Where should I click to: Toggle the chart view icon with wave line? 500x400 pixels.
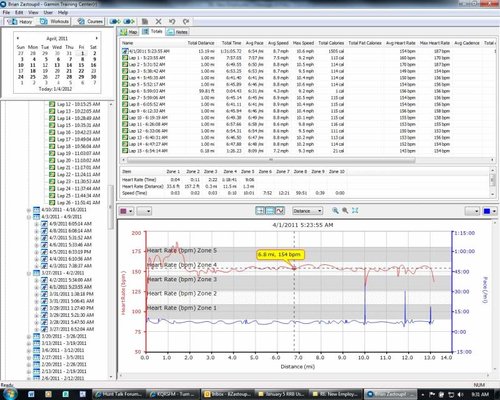pos(280,211)
